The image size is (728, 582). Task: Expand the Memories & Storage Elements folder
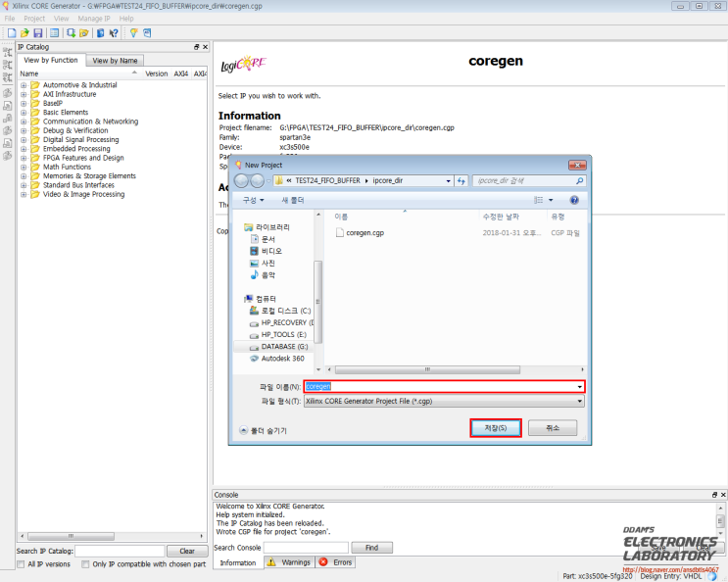coord(24,176)
